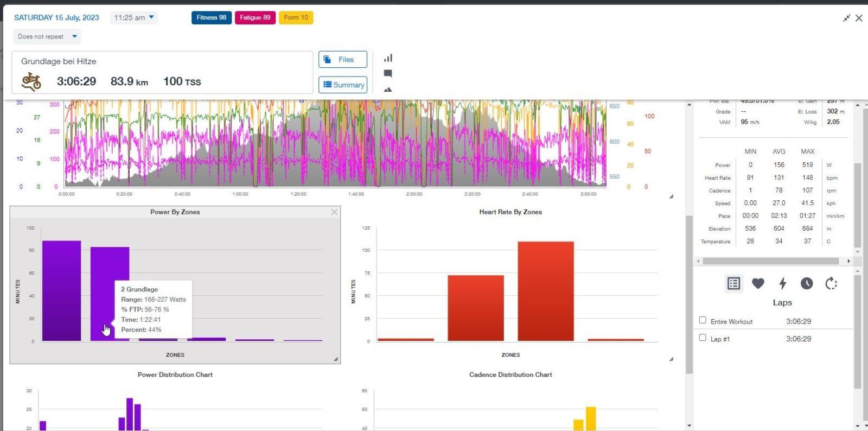This screenshot has width=868, height=431.
Task: Collapse the workout view with arrows icon
Action: 846,18
